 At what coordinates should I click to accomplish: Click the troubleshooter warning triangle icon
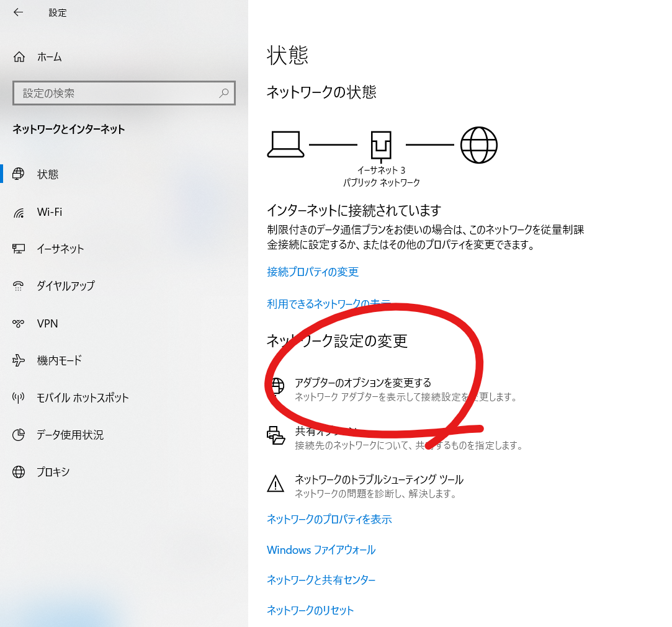point(276,484)
